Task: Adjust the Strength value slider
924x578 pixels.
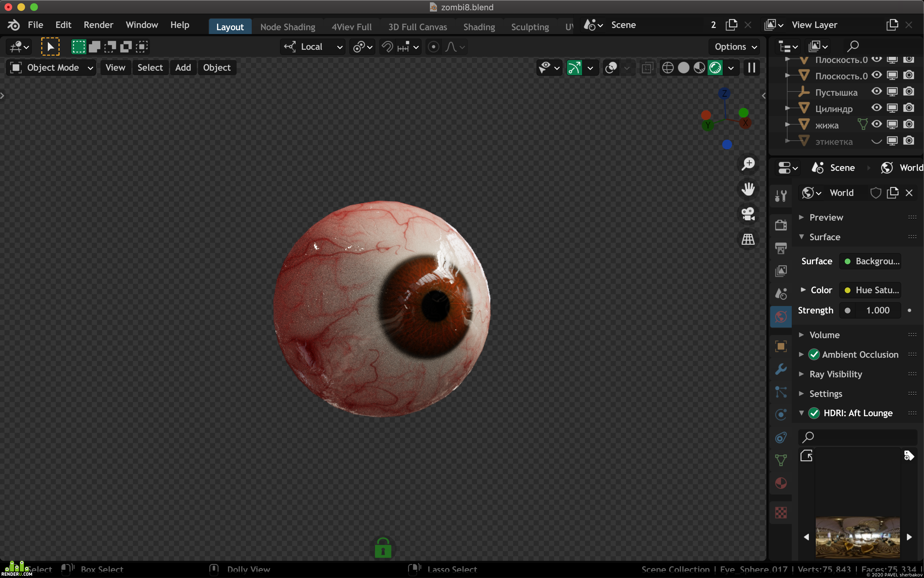Action: click(x=870, y=311)
